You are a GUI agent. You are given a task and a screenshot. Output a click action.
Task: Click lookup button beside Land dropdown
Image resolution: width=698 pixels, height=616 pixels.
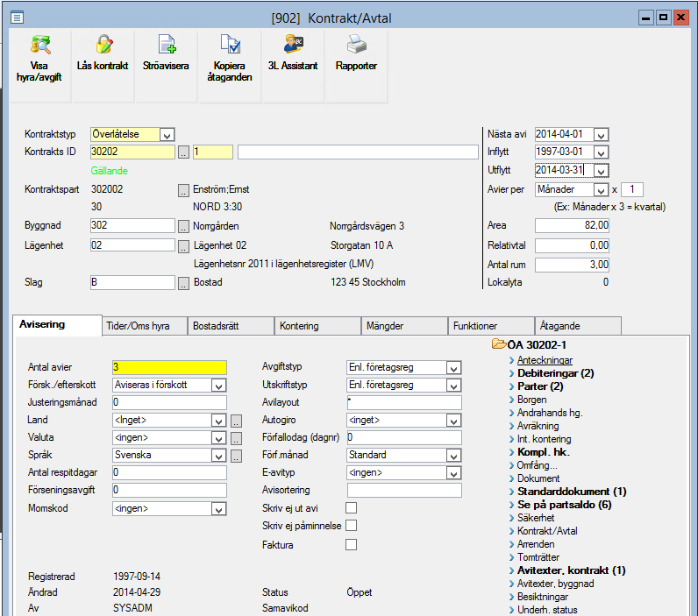pyautogui.click(x=237, y=421)
